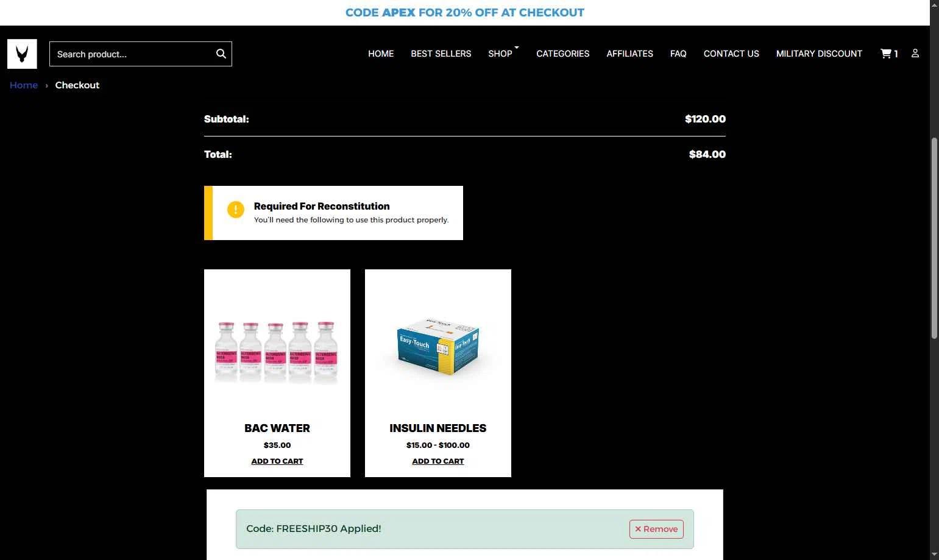Open the MILITARY DISCOUNT page

click(819, 54)
